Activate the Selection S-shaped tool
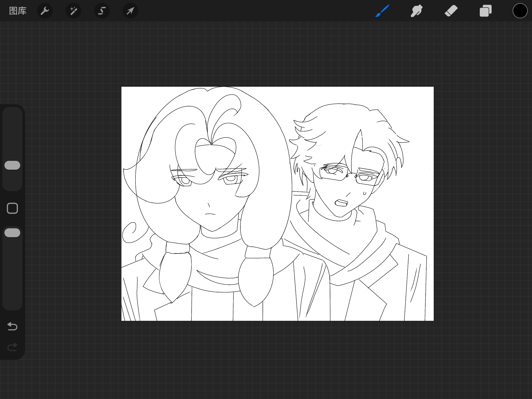Image resolution: width=532 pixels, height=399 pixels. (102, 11)
